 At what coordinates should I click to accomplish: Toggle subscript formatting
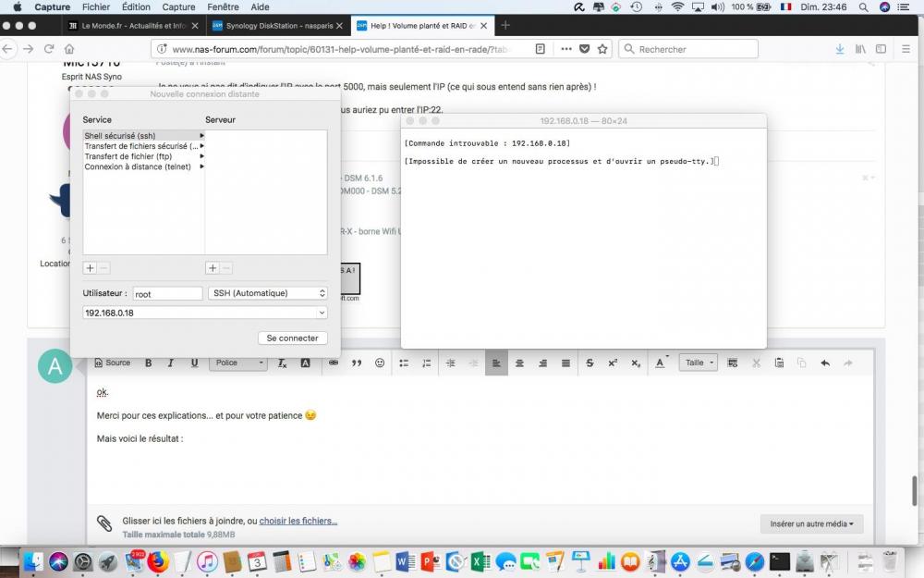(636, 363)
